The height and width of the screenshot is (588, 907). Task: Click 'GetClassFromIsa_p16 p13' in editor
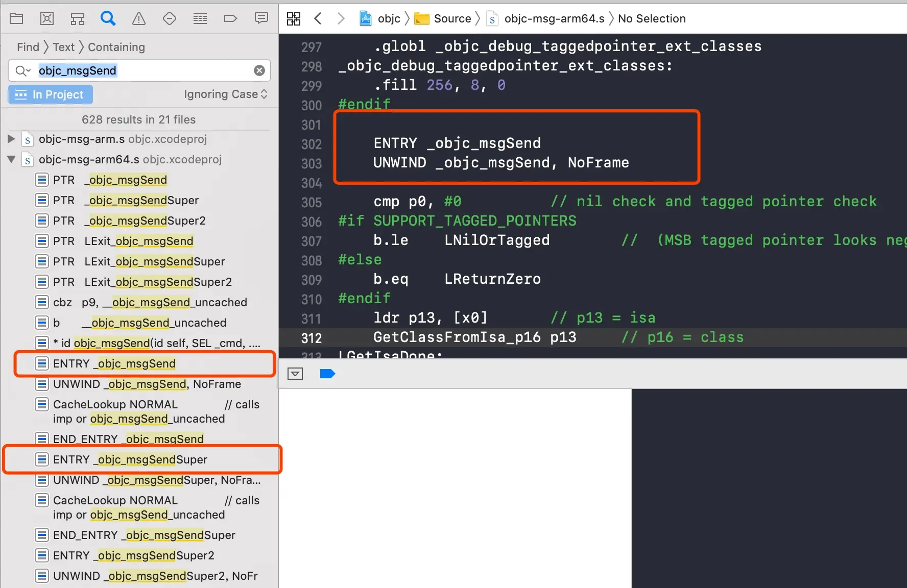coord(475,337)
